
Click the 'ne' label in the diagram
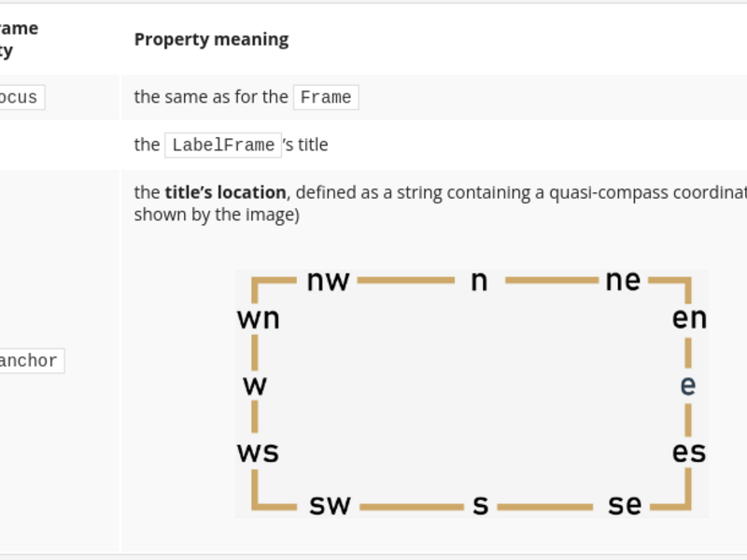tap(623, 281)
